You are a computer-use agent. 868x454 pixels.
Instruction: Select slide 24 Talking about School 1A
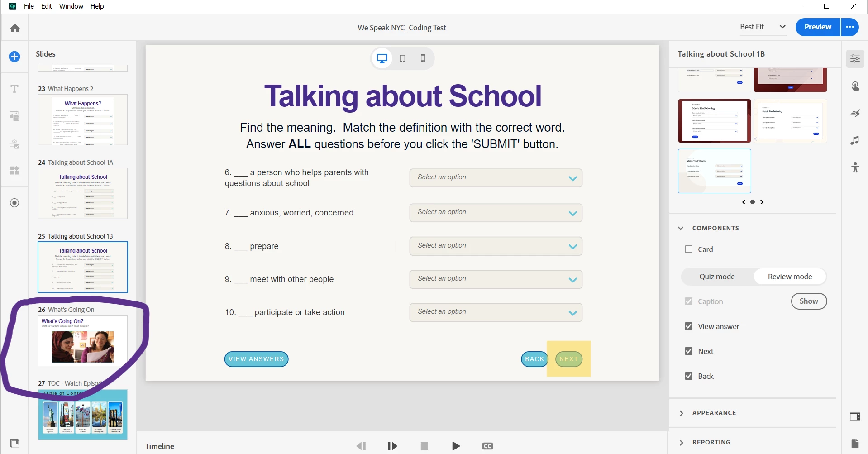(x=83, y=193)
